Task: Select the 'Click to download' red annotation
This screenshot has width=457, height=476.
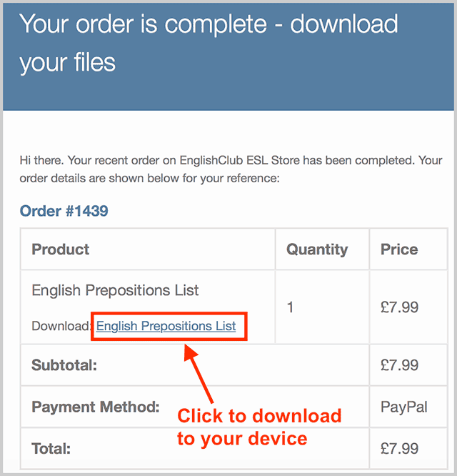Action: point(259,427)
